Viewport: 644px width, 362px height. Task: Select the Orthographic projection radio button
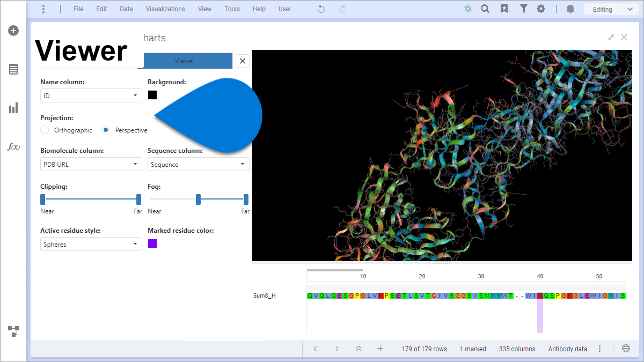[44, 130]
